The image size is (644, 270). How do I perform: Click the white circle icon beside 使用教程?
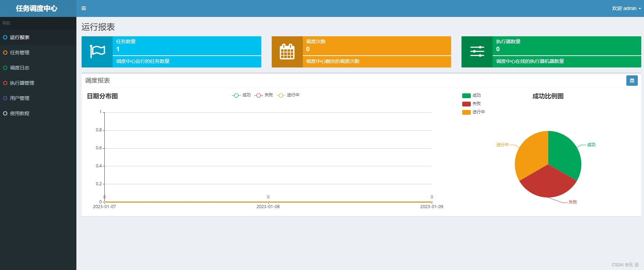click(x=5, y=113)
